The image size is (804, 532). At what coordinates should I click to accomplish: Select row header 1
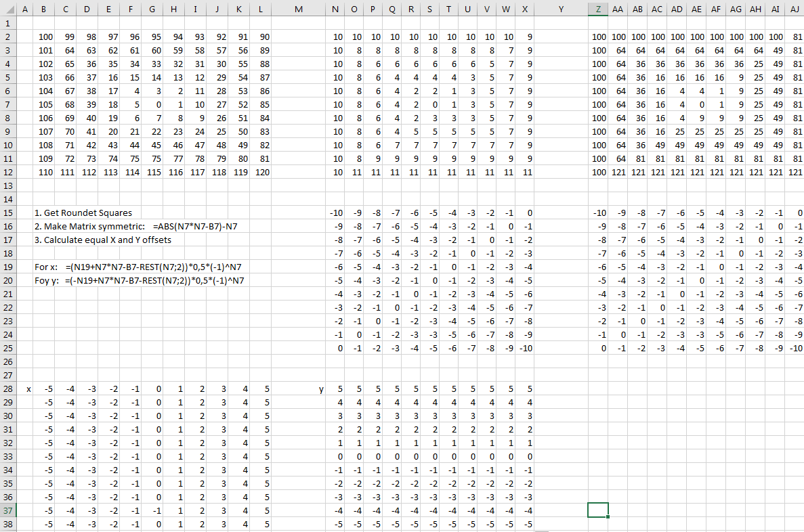click(x=7, y=23)
